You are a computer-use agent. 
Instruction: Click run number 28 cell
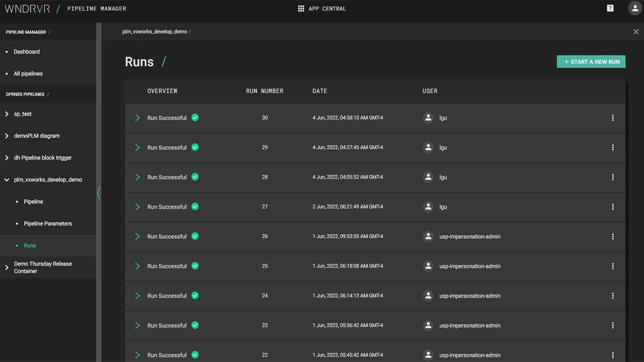(x=265, y=177)
